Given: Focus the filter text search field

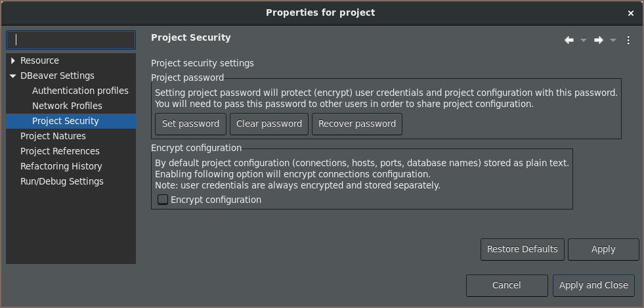Looking at the screenshot, I should 71,40.
